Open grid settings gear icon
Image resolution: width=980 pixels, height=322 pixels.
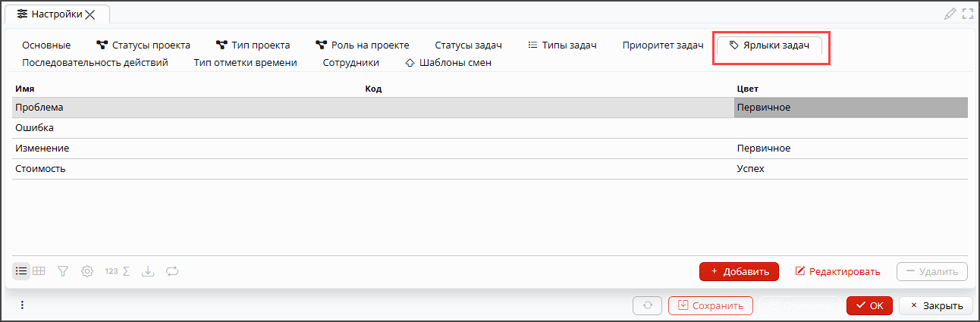coord(87,270)
